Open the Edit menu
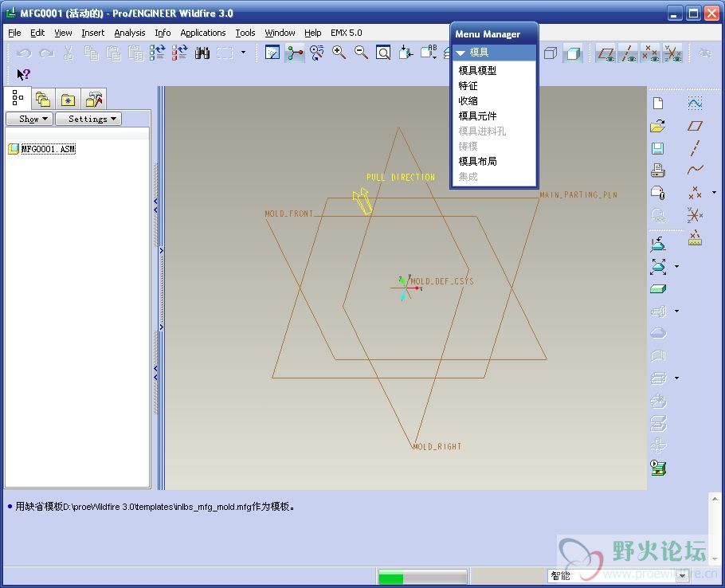This screenshot has width=725, height=588. coord(37,33)
